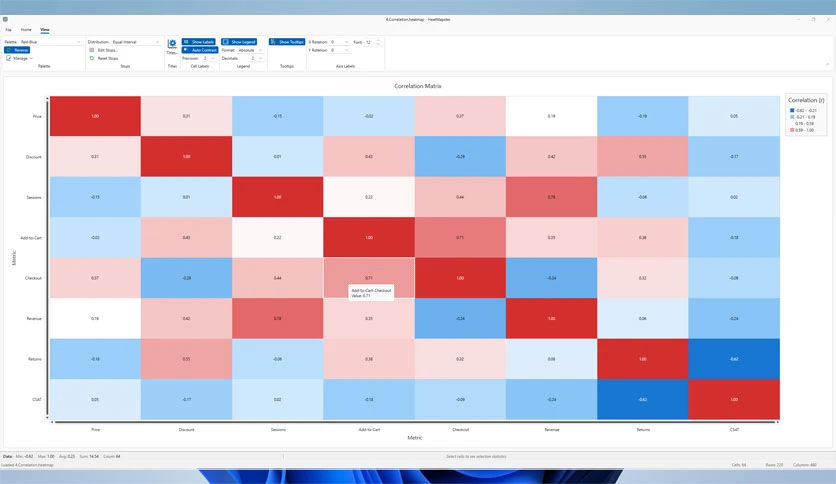Click the Sessions column label on X axis
Viewport: 836px width, 484px height.
click(x=278, y=430)
